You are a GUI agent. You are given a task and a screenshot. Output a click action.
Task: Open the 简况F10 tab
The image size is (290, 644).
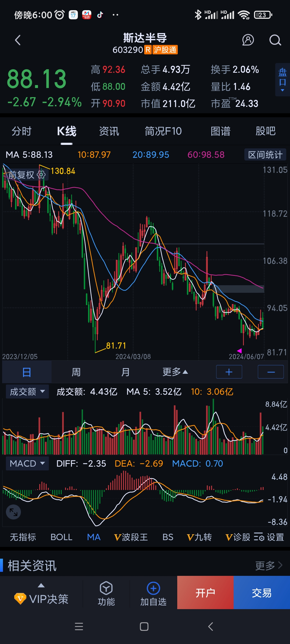[x=163, y=131]
